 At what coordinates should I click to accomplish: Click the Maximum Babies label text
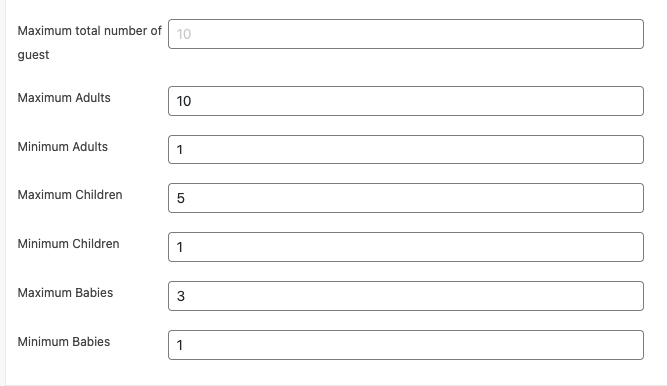click(65, 293)
